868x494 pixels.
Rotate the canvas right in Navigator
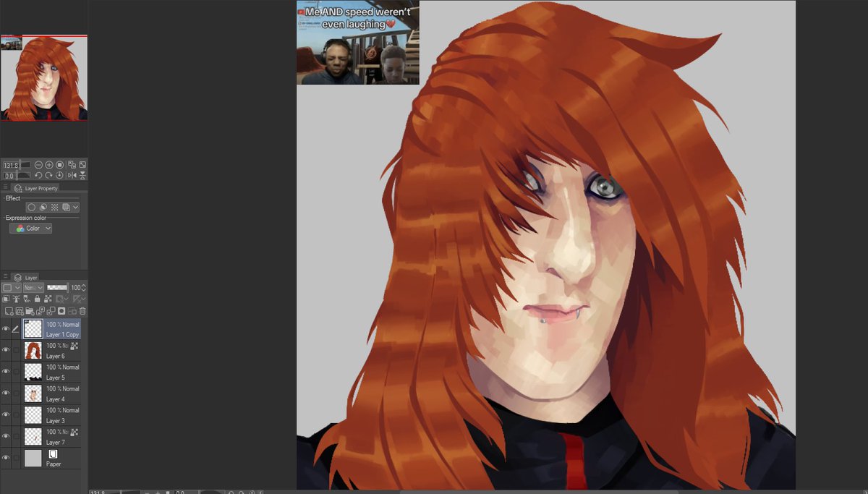pos(49,176)
